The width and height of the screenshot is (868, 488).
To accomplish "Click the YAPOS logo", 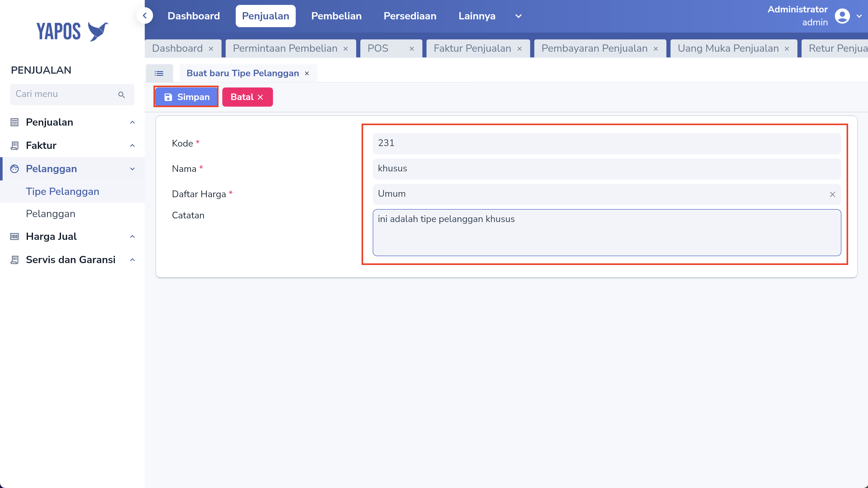I will pyautogui.click(x=72, y=31).
